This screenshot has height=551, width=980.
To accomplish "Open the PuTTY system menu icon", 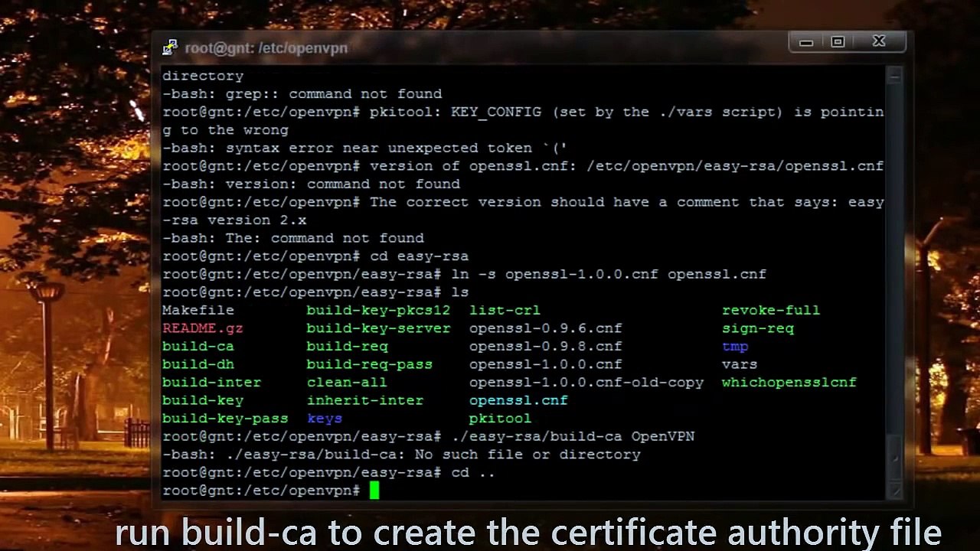I will pos(170,48).
